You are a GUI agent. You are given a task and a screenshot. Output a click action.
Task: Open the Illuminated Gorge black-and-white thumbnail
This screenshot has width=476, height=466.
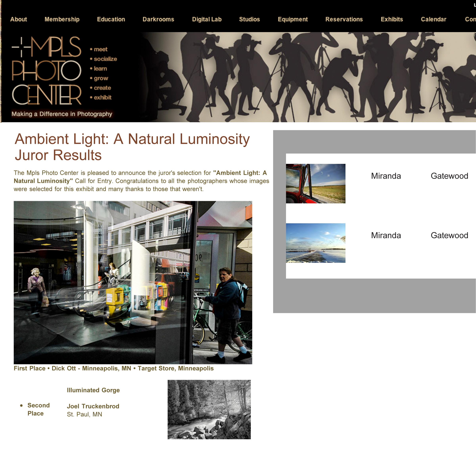209,410
